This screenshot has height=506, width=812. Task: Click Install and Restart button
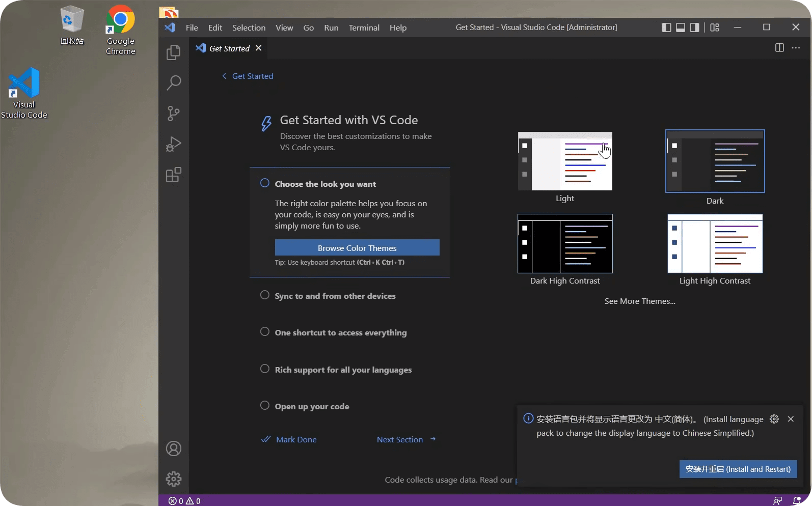pos(738,469)
